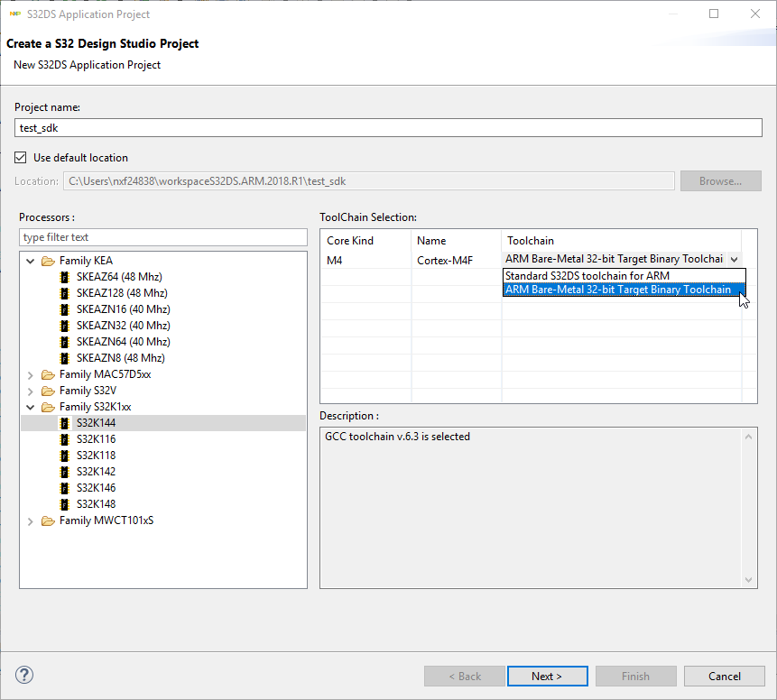Click the S32K146 chip icon

pyautogui.click(x=64, y=488)
